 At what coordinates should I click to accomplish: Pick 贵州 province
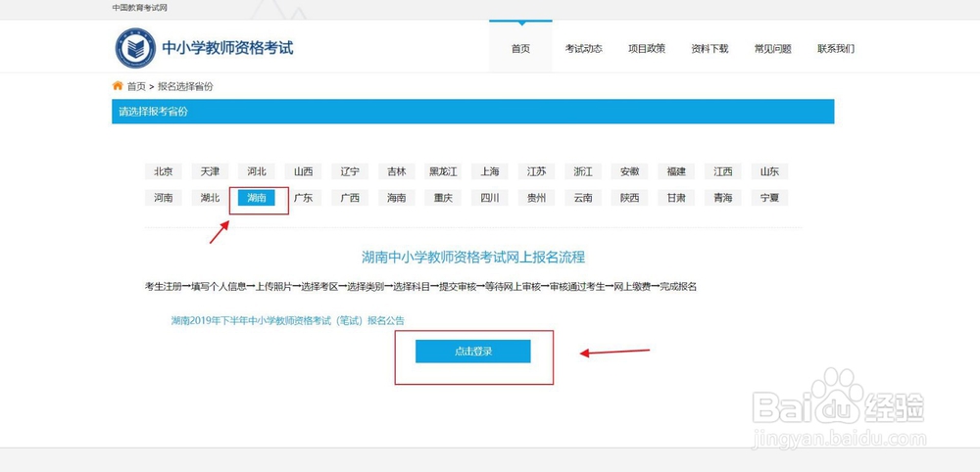(x=537, y=198)
